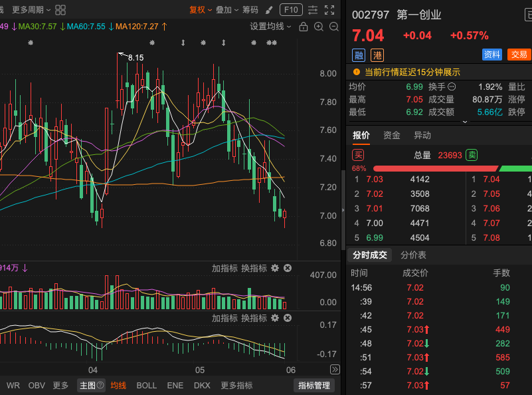
Task: Expand the 设置均线 dropdown
Action: tap(270, 27)
